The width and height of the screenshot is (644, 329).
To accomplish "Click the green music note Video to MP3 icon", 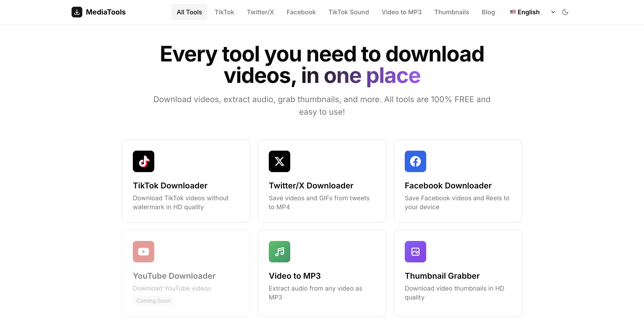I will [x=279, y=252].
